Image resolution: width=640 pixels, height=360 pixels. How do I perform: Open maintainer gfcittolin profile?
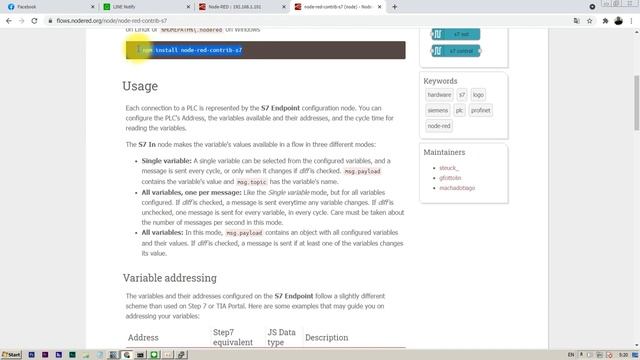click(450, 178)
